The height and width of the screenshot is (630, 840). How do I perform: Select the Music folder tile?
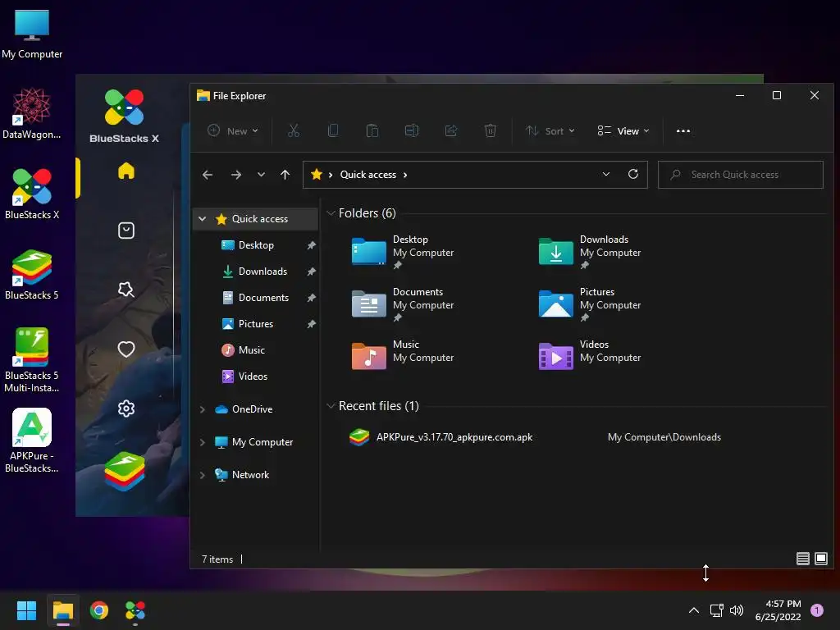click(404, 356)
